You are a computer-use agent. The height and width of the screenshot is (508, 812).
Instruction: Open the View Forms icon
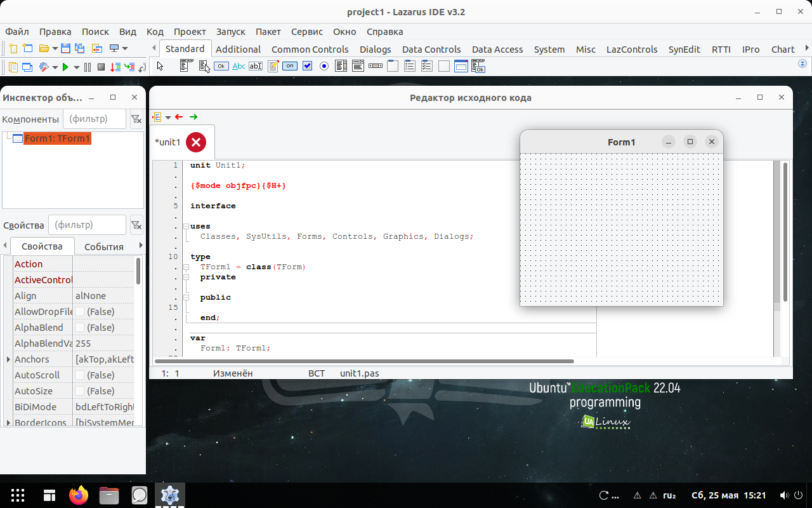[x=27, y=67]
